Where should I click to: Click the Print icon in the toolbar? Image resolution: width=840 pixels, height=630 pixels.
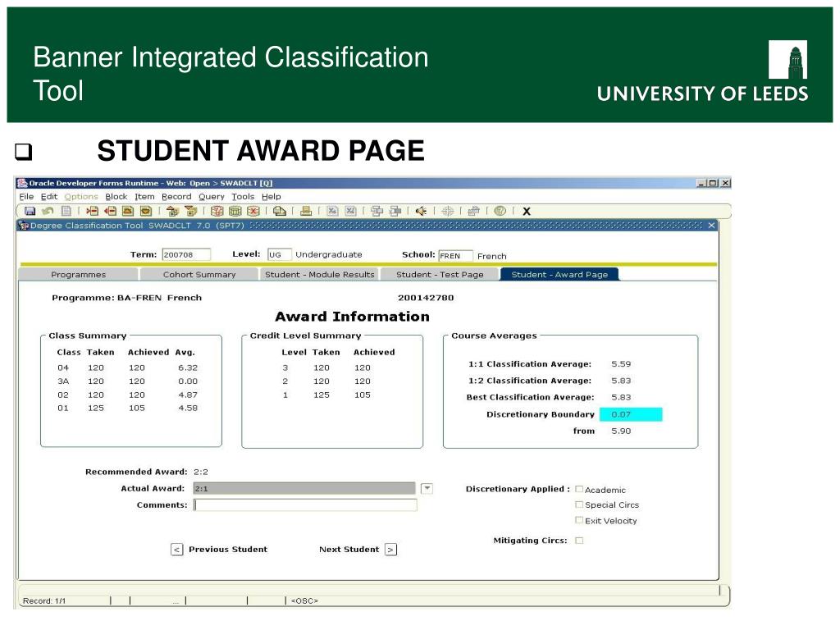coord(306,211)
